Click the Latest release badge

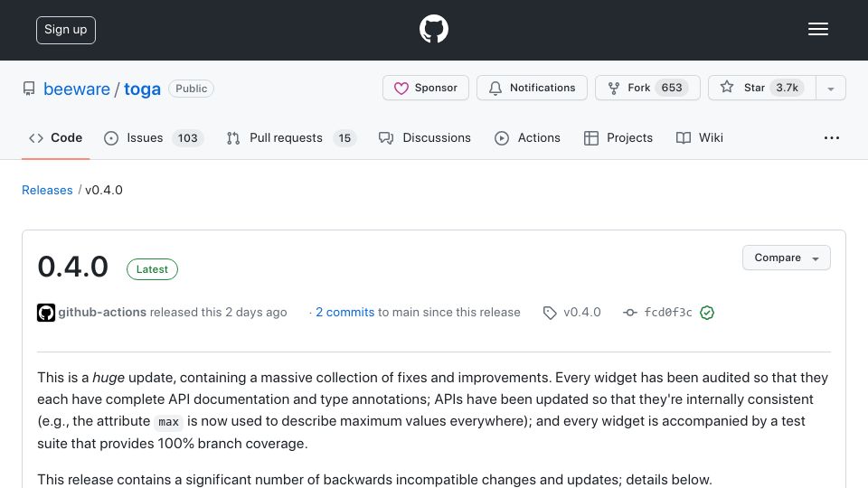[x=152, y=269]
